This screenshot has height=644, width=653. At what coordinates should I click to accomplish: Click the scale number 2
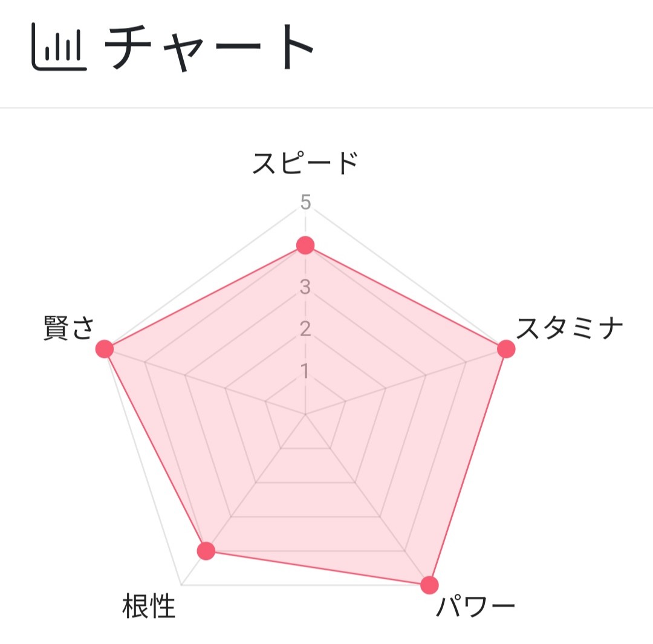pyautogui.click(x=305, y=329)
